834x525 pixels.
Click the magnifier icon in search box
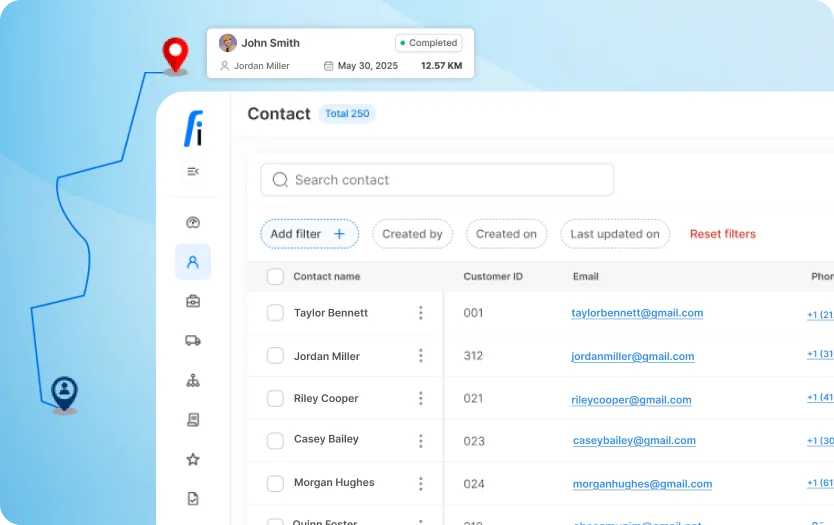click(x=280, y=180)
